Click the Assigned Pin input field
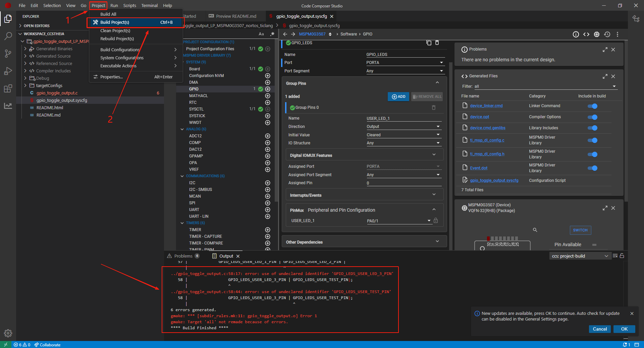The image size is (644, 348). tap(404, 183)
